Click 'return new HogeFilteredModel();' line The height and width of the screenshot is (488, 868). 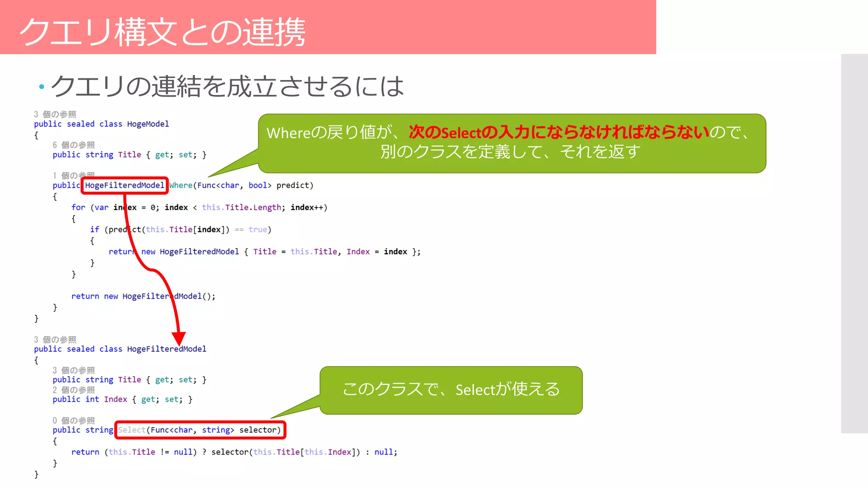click(x=143, y=296)
